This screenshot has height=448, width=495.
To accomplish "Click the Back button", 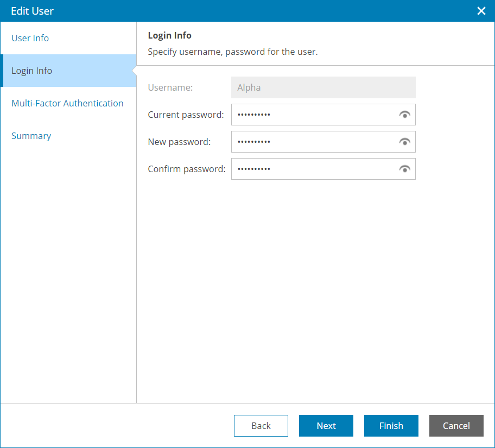I will point(261,426).
